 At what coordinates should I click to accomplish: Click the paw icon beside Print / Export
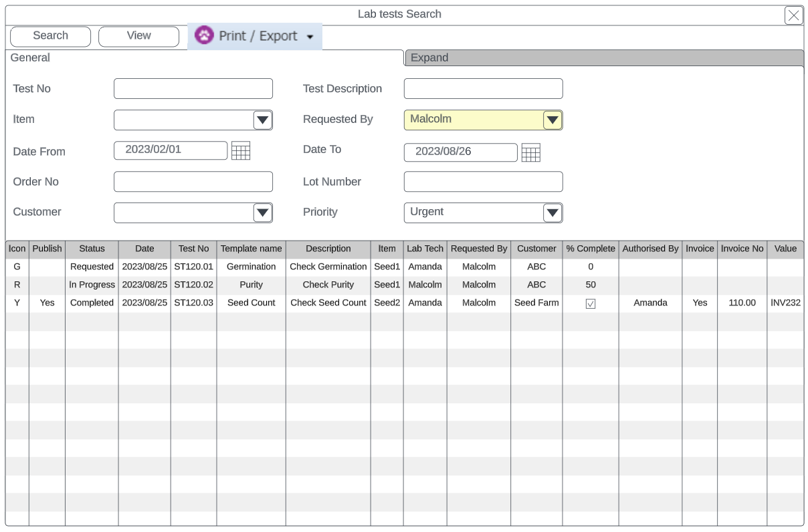coord(204,35)
